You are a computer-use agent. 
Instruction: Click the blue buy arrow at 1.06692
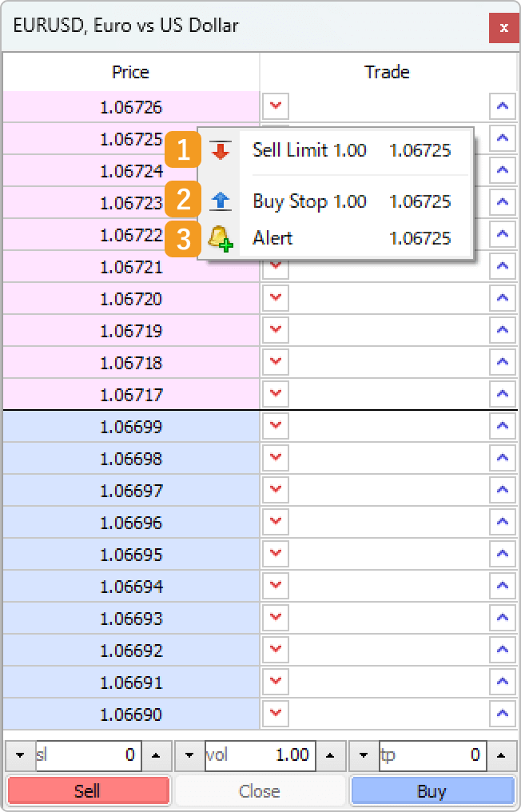point(503,650)
